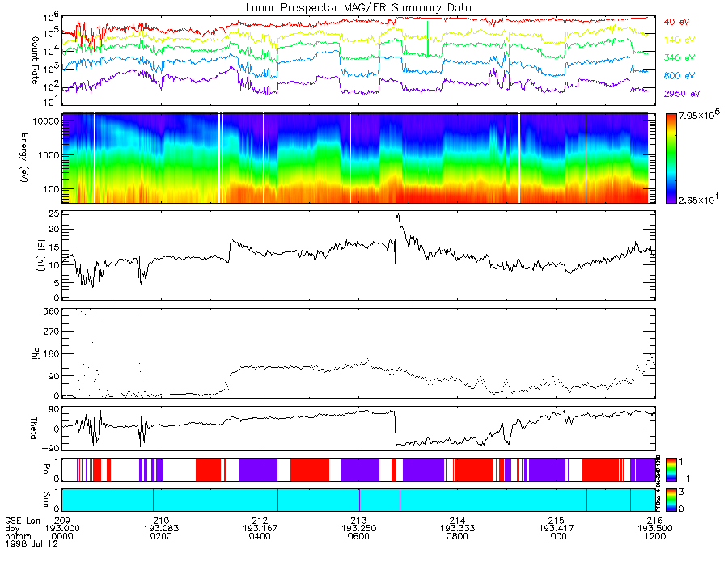Screen dimensions: 728x566
Task: Click the cyan Sun strip panel
Action: pyautogui.click(x=358, y=500)
